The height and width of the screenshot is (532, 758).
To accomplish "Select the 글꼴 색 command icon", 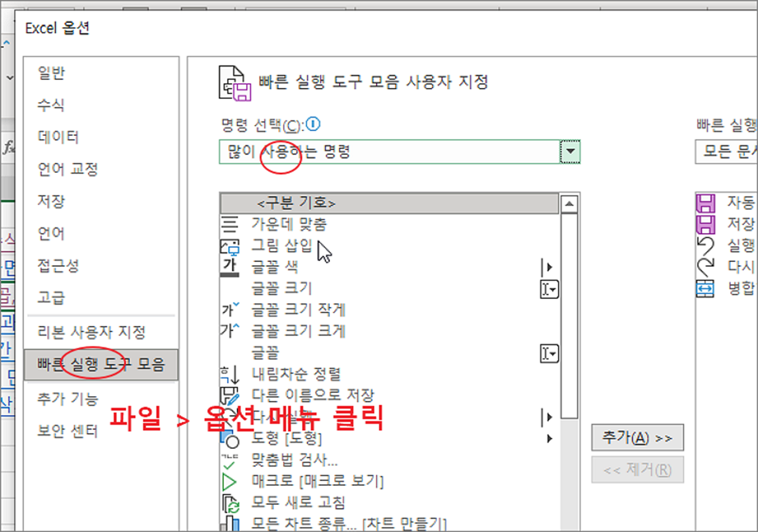I will (230, 268).
